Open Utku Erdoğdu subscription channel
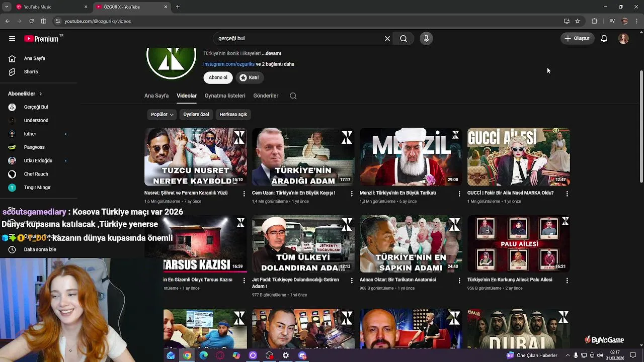The width and height of the screenshot is (644, 362). 38,160
